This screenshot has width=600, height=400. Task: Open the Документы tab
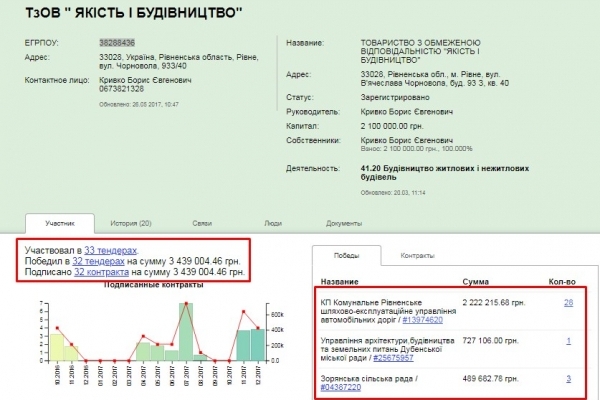pos(343,222)
